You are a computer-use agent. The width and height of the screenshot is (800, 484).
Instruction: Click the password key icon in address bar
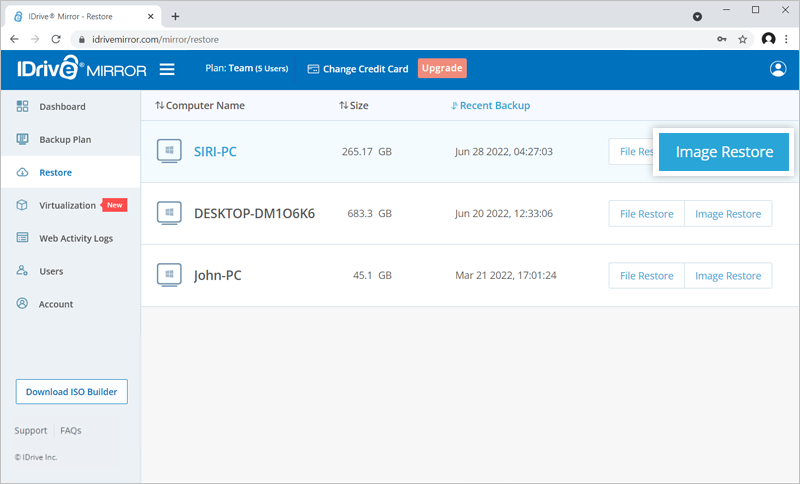point(721,39)
